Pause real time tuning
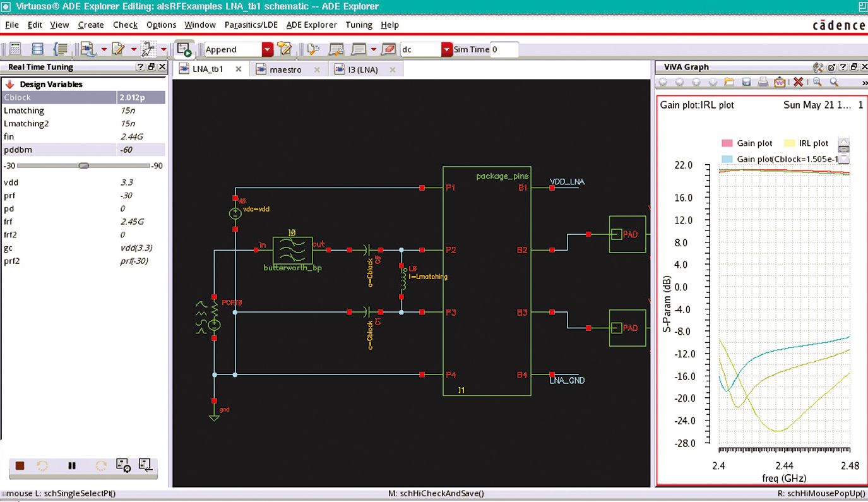The height and width of the screenshot is (502, 868). (72, 466)
